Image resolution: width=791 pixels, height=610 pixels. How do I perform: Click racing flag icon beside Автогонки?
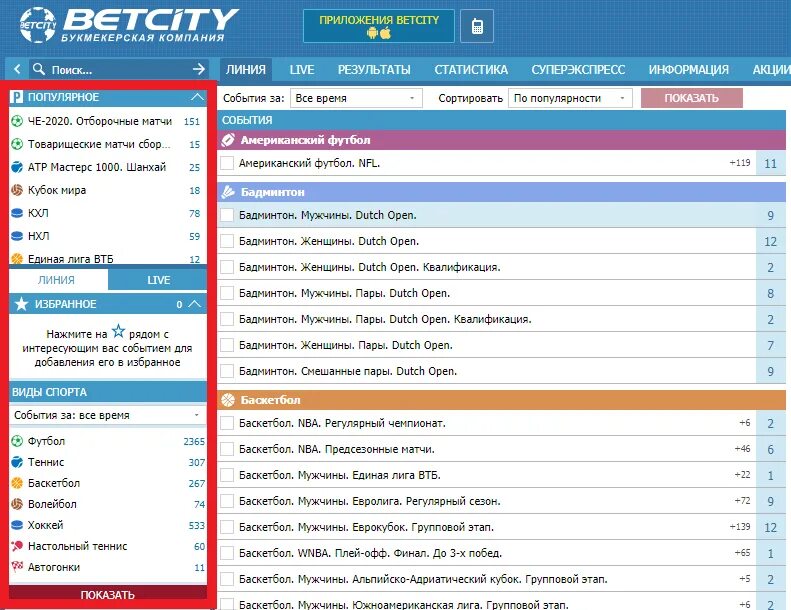point(17,567)
